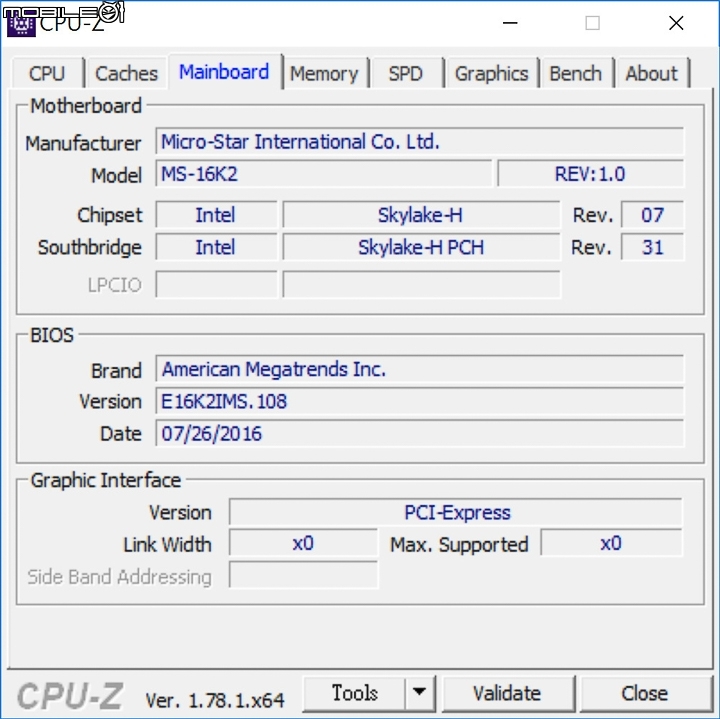Click the BIOS version E16K2IMS.108

[x=420, y=401]
